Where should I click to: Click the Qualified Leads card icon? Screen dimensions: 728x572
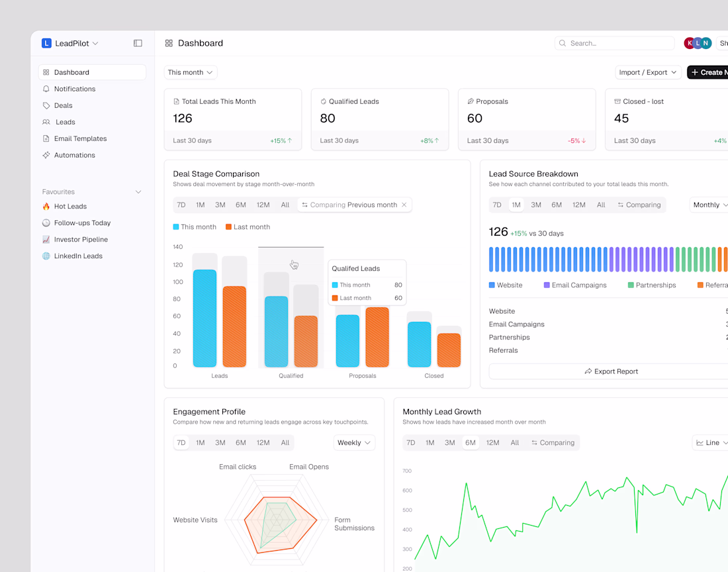tap(323, 101)
